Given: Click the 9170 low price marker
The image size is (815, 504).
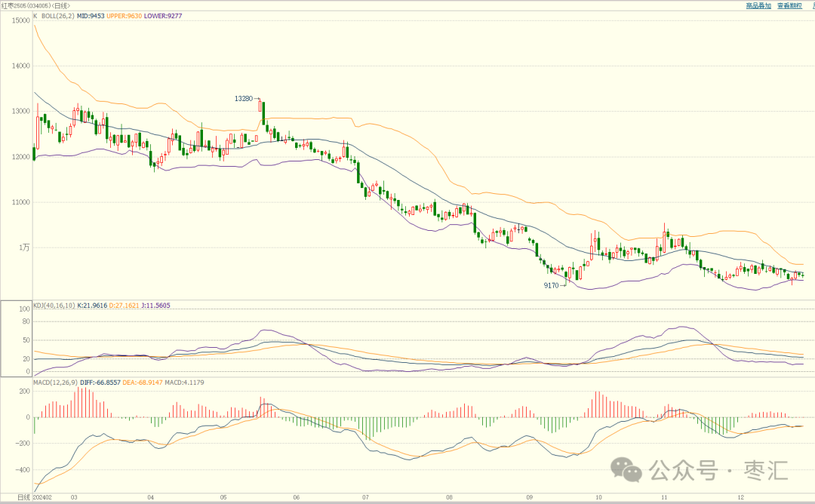Looking at the screenshot, I should click(552, 286).
